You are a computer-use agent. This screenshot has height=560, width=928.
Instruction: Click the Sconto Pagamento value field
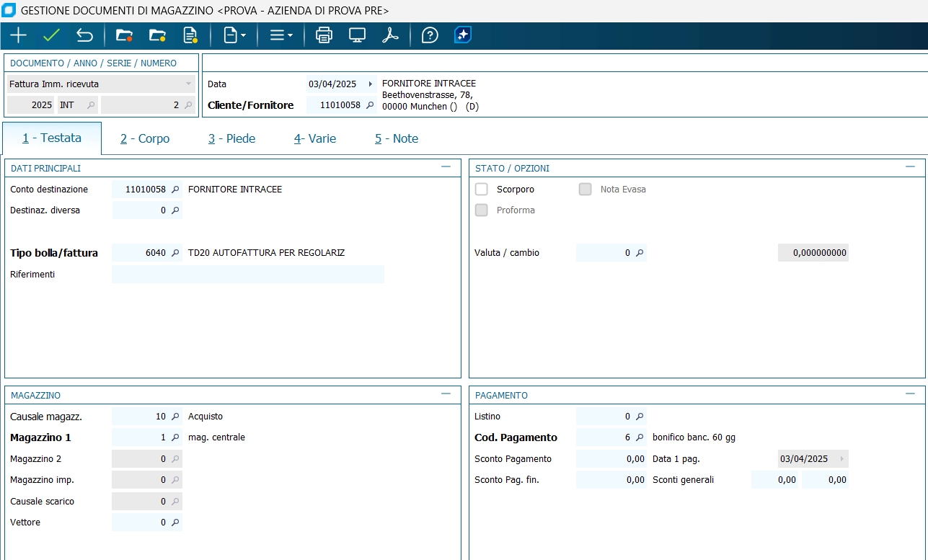611,459
